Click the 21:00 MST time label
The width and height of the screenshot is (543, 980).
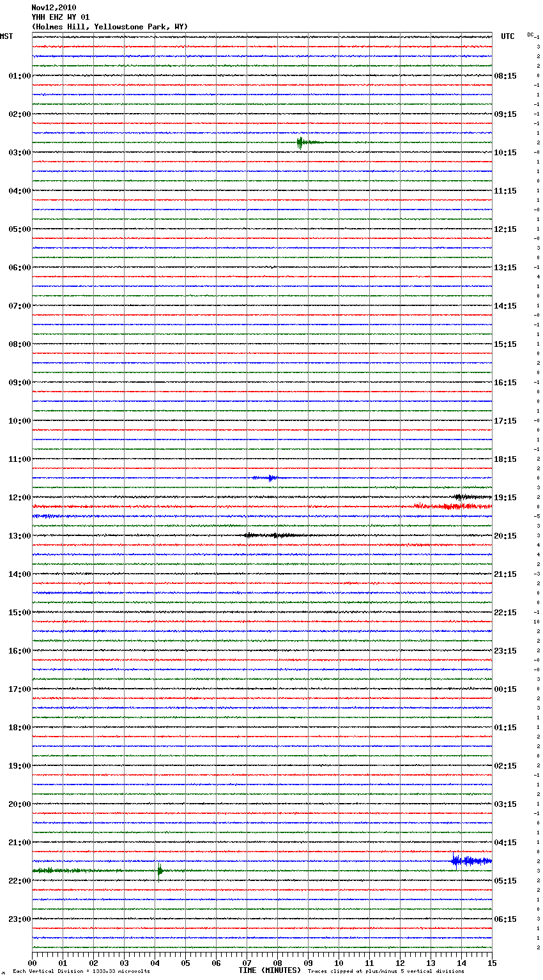pyautogui.click(x=20, y=843)
